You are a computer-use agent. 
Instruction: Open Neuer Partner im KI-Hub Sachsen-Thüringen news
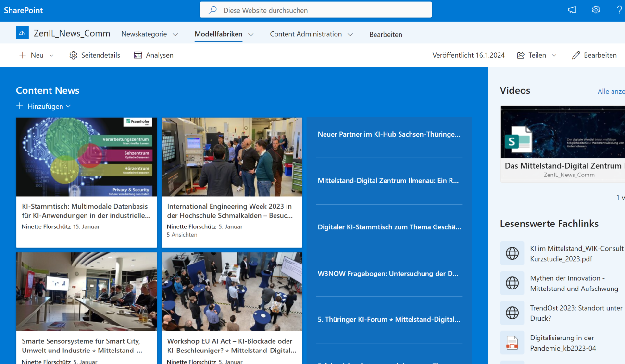tap(389, 134)
